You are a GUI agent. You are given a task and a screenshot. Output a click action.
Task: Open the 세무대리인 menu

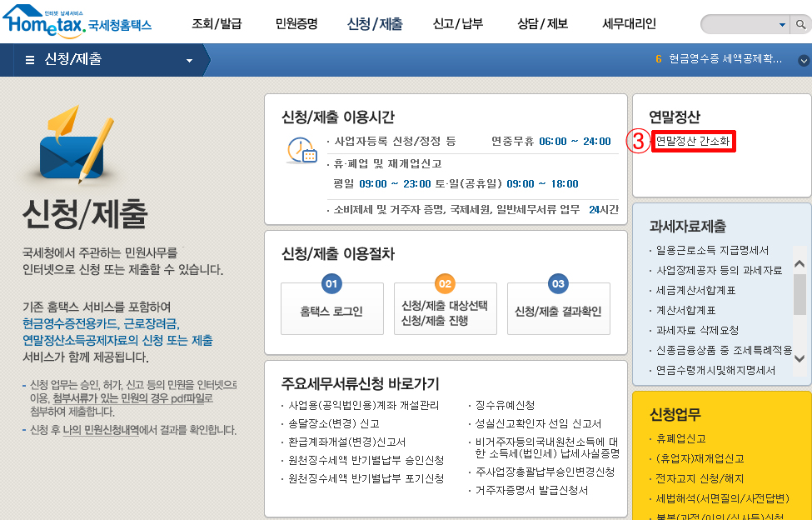tap(630, 23)
